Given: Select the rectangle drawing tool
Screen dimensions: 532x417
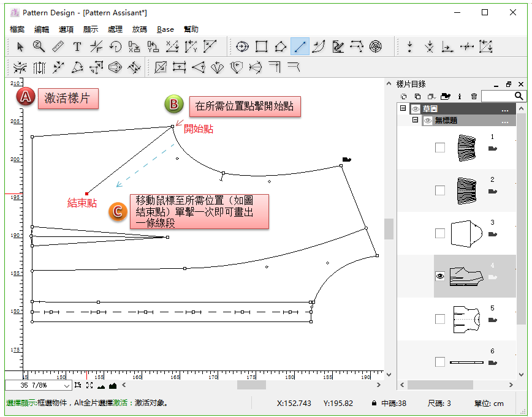Looking at the screenshot, I should (262, 47).
